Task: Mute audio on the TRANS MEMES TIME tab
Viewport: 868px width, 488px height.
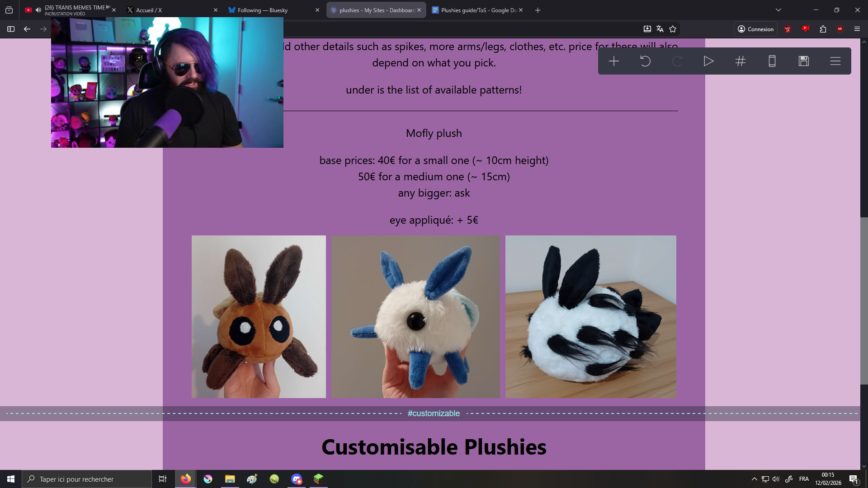Action: click(x=38, y=10)
